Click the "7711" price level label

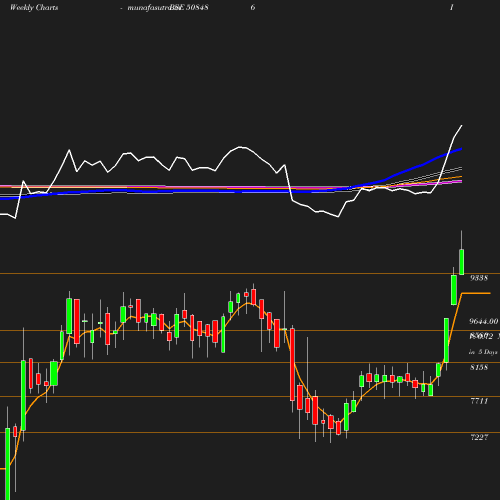(479, 401)
